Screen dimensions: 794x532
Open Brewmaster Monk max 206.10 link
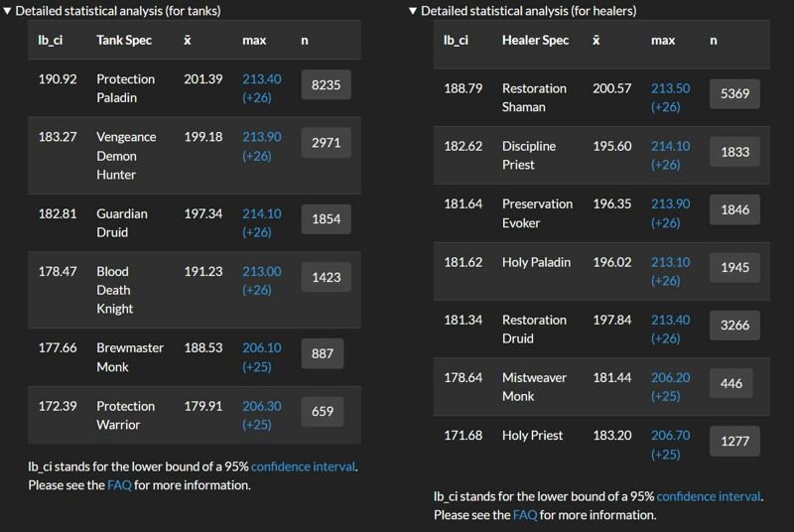click(261, 357)
